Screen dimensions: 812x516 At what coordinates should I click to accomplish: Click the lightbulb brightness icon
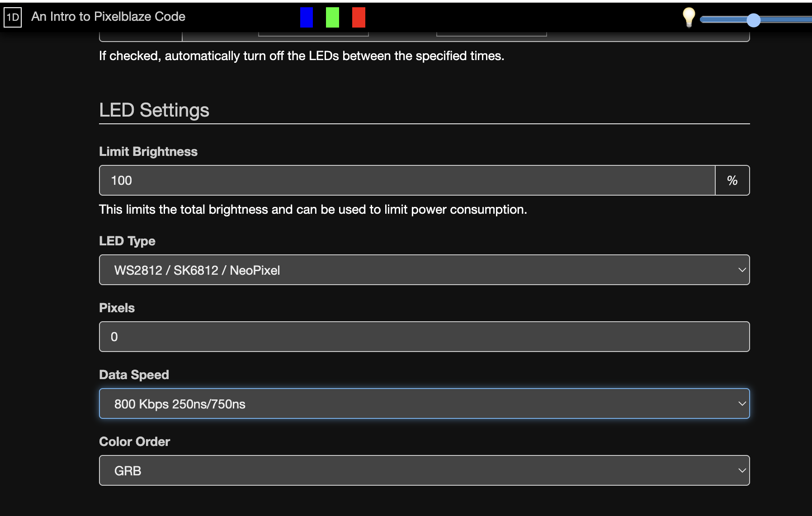(x=688, y=18)
